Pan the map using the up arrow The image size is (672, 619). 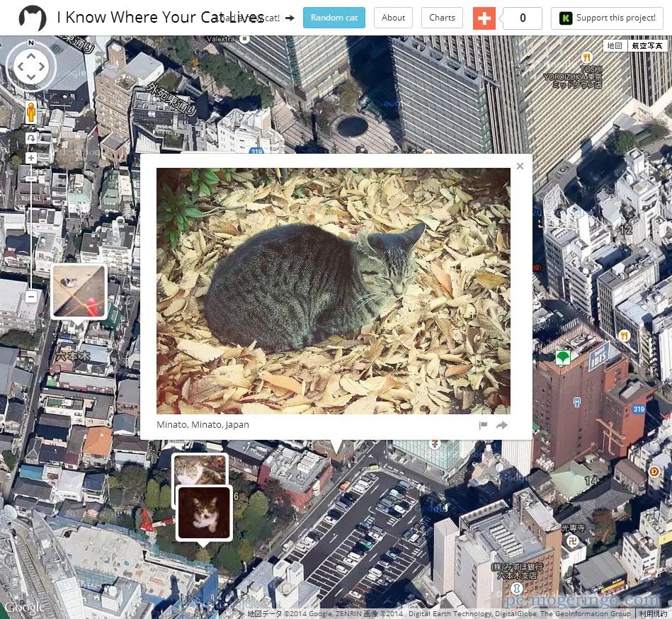pyautogui.click(x=30, y=55)
